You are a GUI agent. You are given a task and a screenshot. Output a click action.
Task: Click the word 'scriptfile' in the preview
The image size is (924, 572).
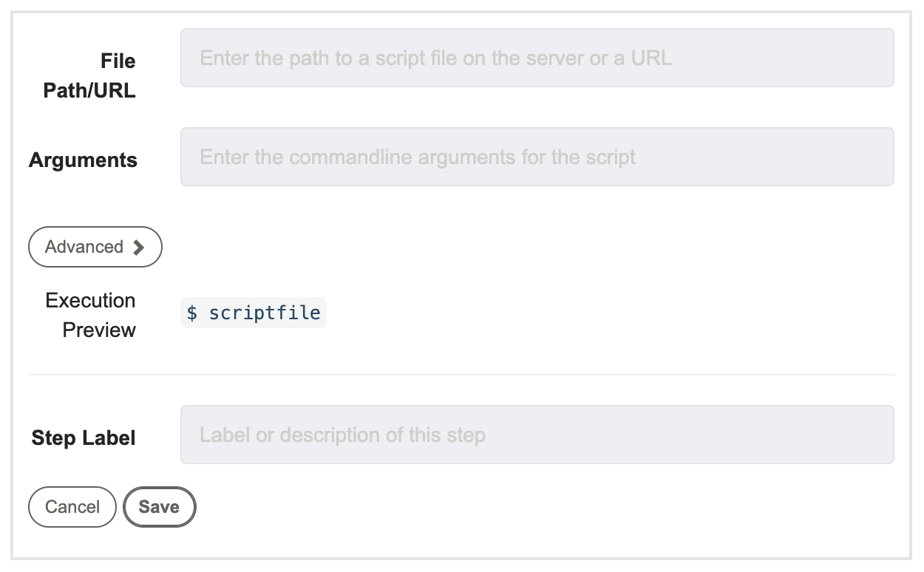click(x=265, y=313)
